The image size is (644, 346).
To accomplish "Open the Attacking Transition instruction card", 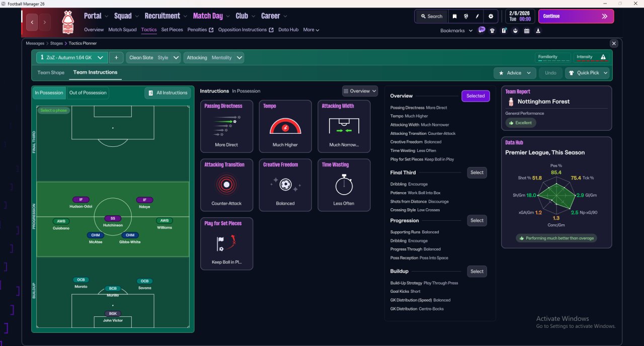I will (226, 185).
